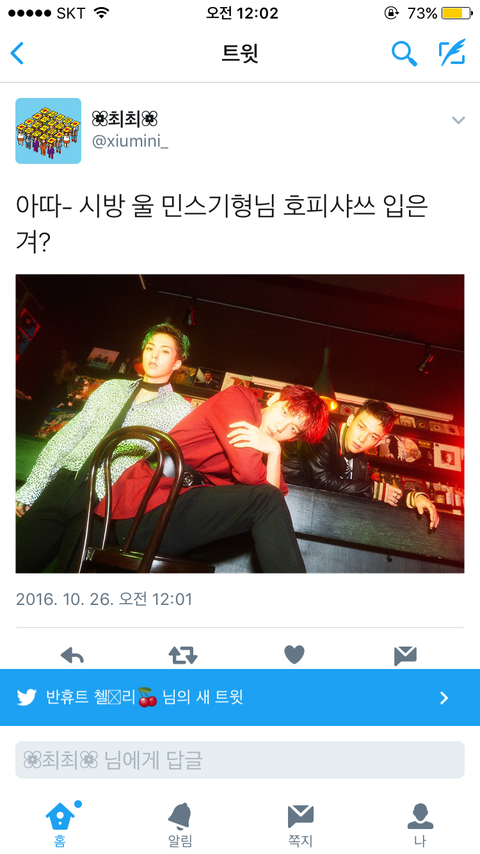The image size is (480, 854).
Task: Retweet this tweet
Action: (x=183, y=655)
